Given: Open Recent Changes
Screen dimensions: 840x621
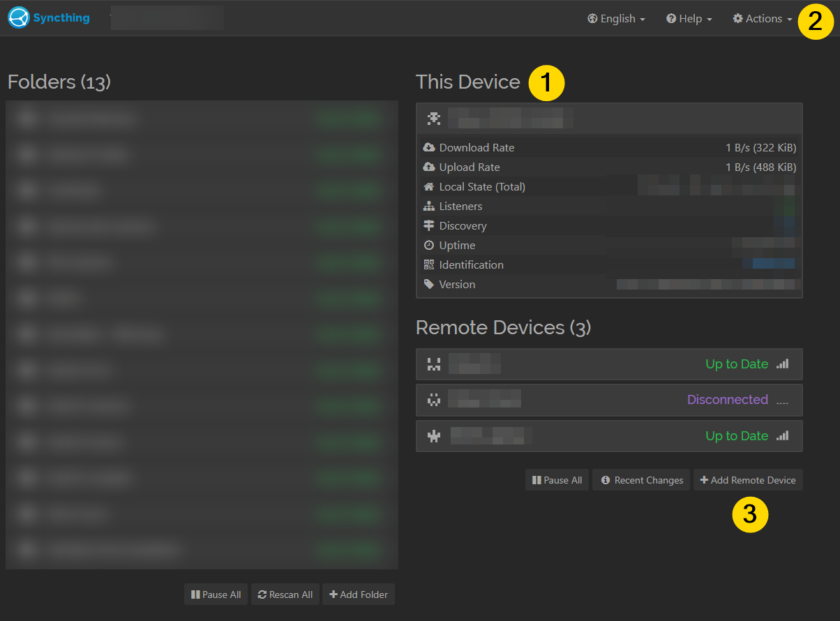Looking at the screenshot, I should click(641, 480).
